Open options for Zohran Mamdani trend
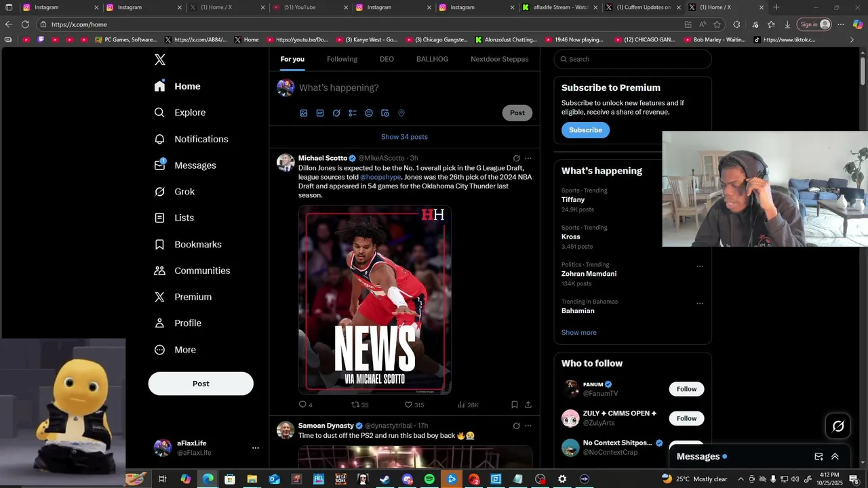The height and width of the screenshot is (488, 868). click(700, 266)
